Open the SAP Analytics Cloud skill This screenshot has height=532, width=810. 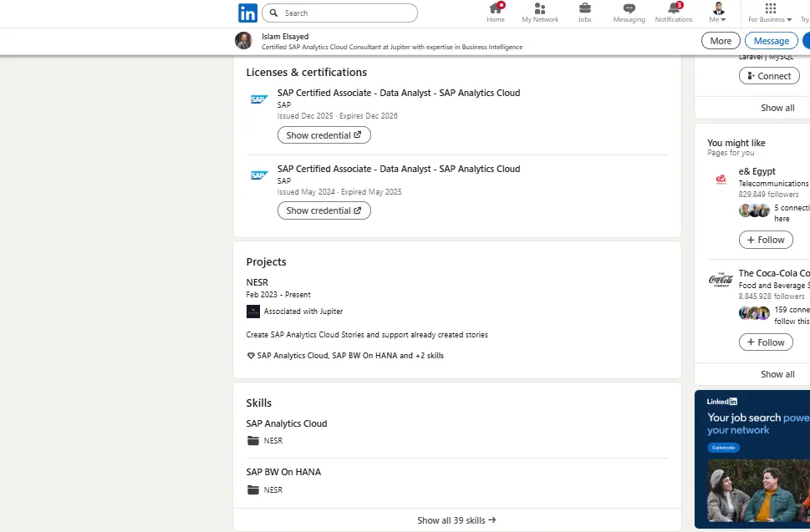tap(286, 423)
